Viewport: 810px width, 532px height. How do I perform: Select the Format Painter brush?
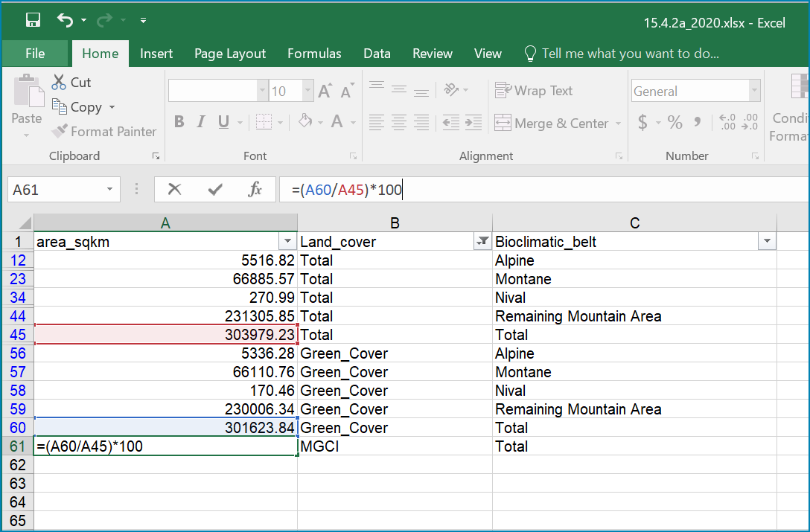tap(103, 131)
